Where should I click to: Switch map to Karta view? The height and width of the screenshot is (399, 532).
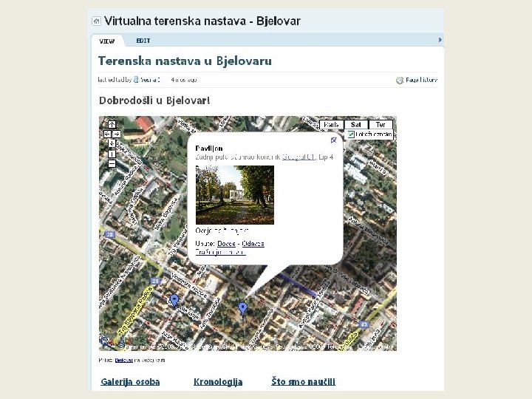[332, 125]
